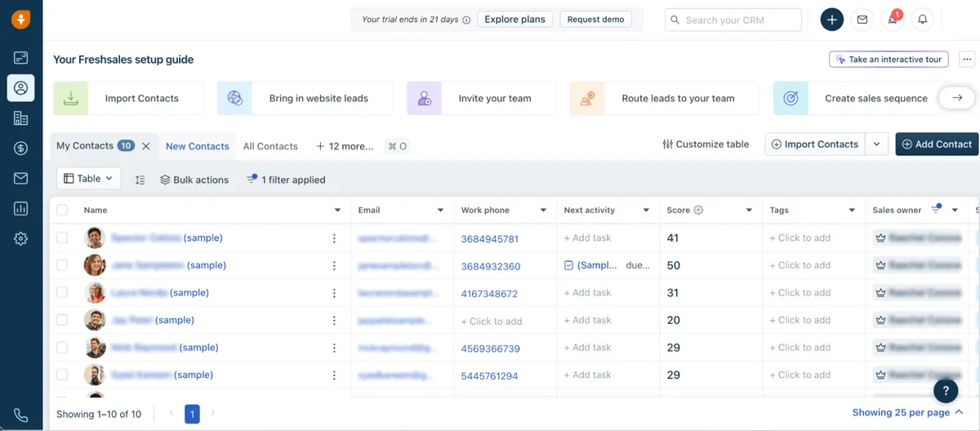
Task: Click the Request demo button
Action: (595, 20)
